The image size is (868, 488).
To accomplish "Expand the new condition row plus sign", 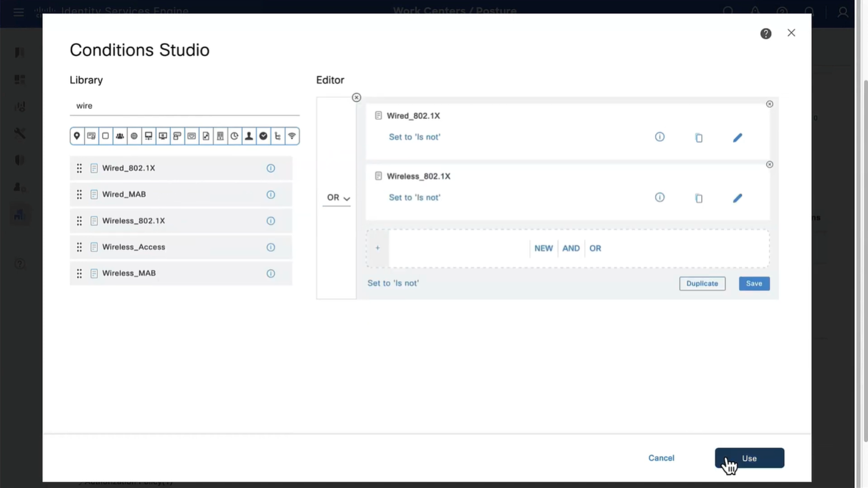I will (x=377, y=248).
